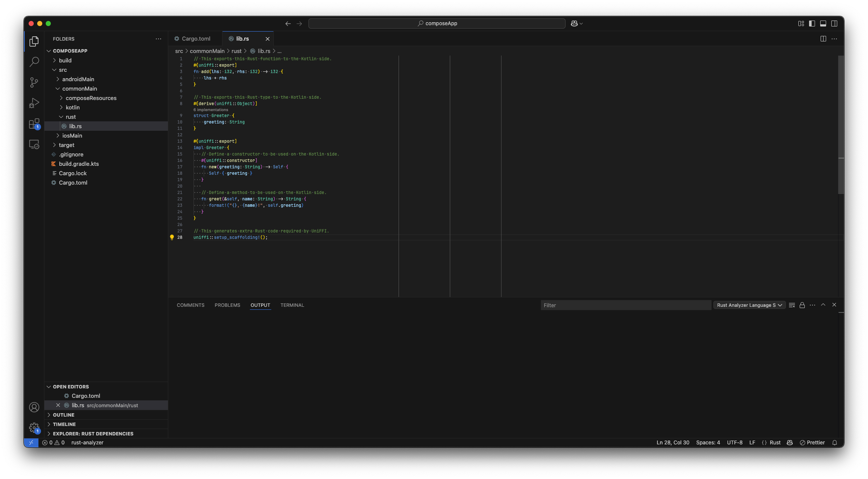Open the Manage gear menu

pyautogui.click(x=34, y=428)
